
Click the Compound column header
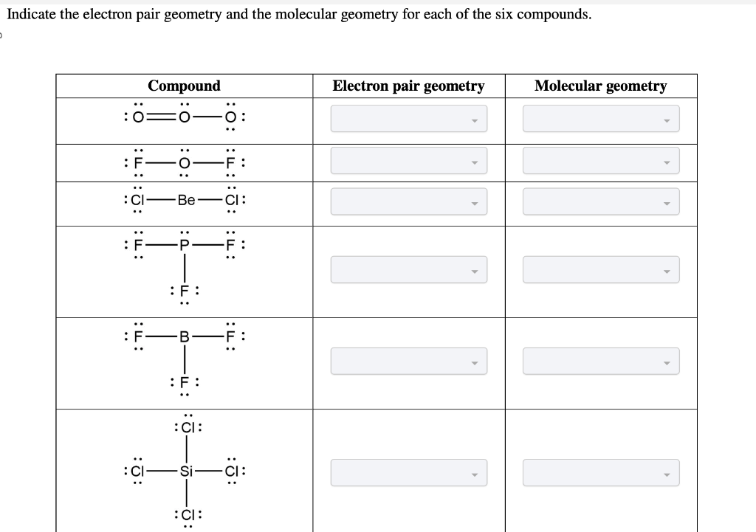(x=184, y=86)
